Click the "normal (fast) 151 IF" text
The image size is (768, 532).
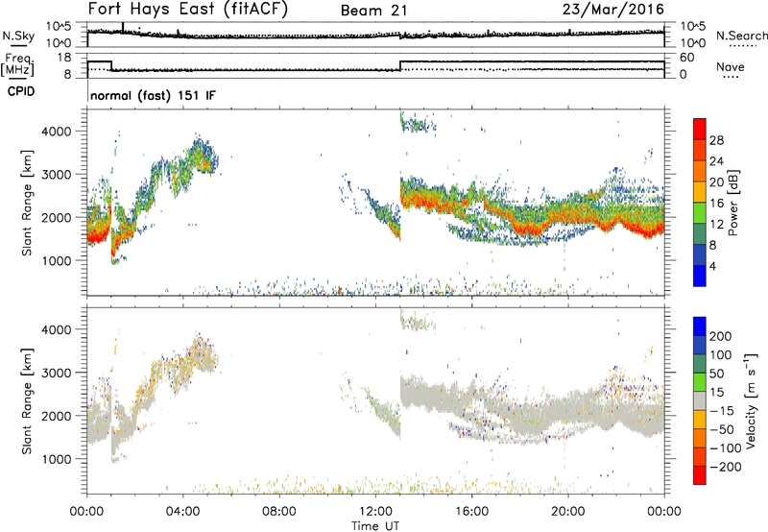[153, 95]
